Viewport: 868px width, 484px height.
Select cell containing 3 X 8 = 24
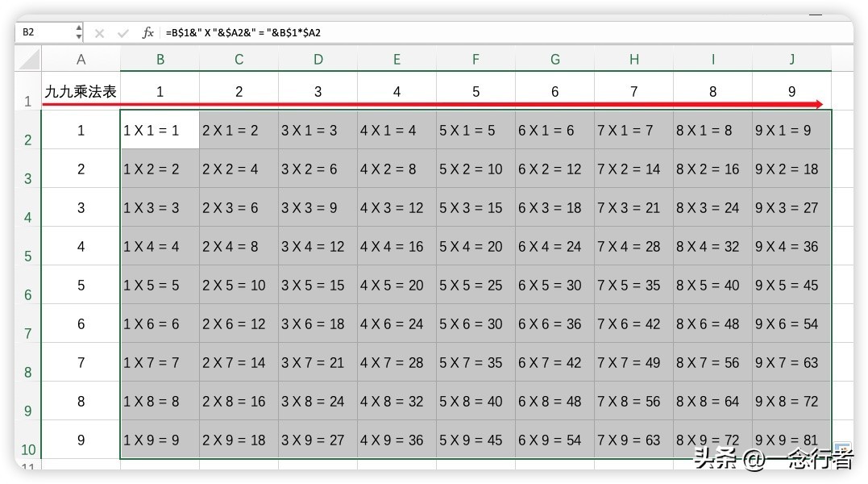(x=318, y=401)
